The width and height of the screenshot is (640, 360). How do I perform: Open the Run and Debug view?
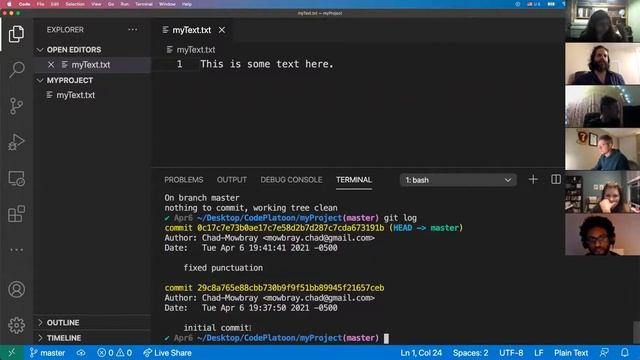click(x=16, y=142)
